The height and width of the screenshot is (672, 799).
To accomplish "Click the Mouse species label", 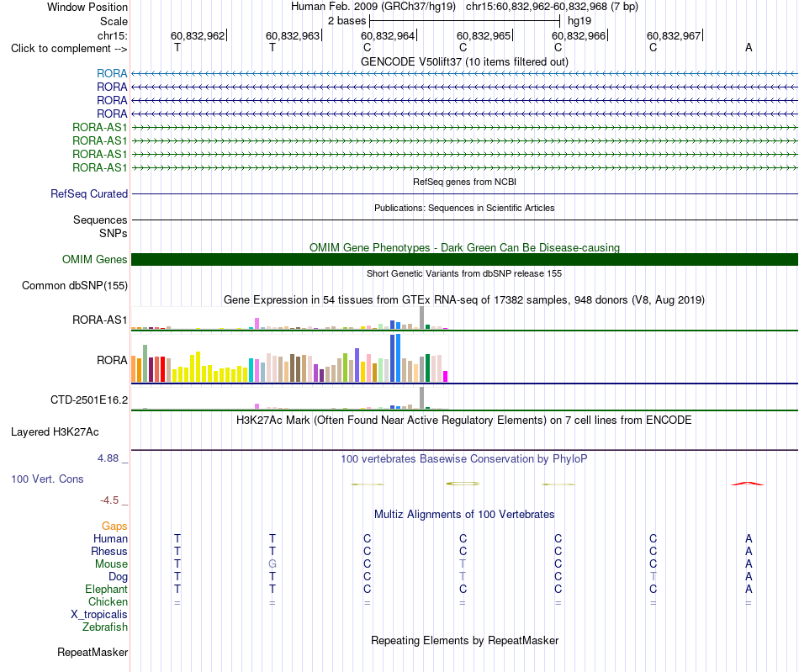I will click(111, 564).
